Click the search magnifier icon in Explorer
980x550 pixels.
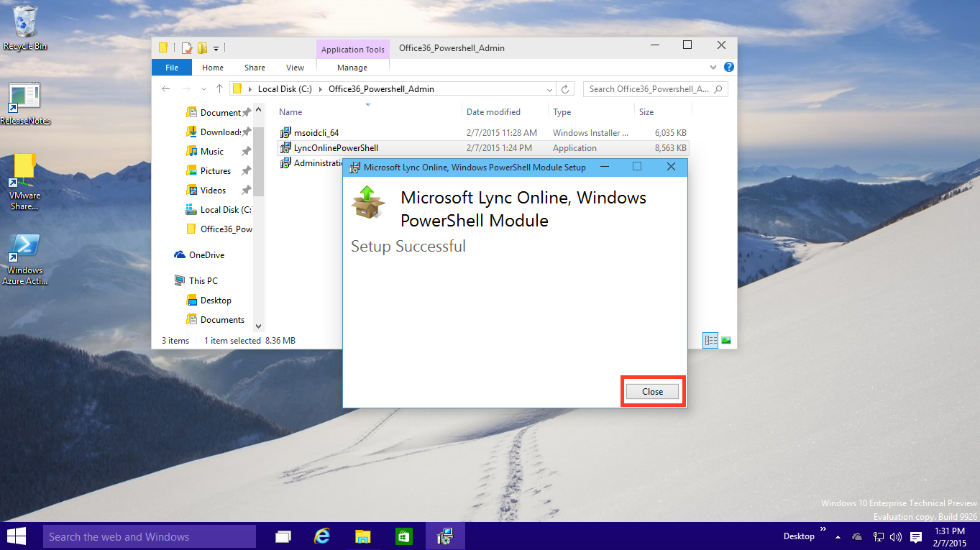click(x=718, y=89)
